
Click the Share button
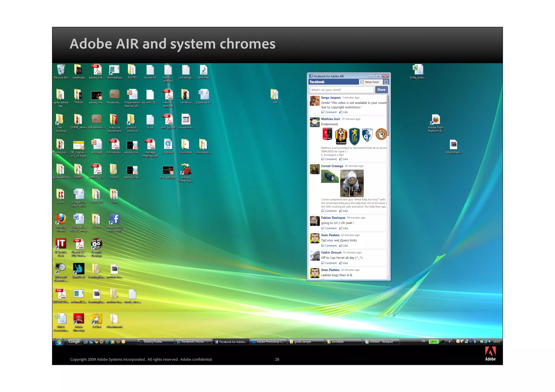tap(381, 90)
